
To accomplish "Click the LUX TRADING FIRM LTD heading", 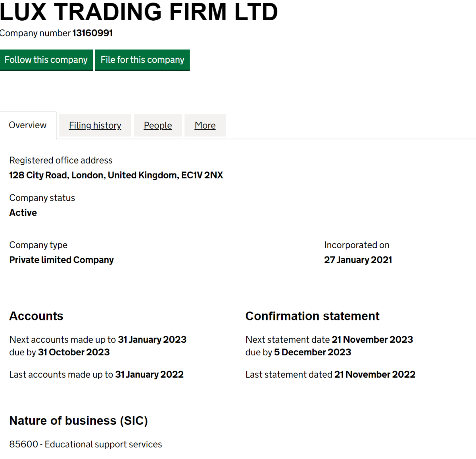I will [139, 12].
